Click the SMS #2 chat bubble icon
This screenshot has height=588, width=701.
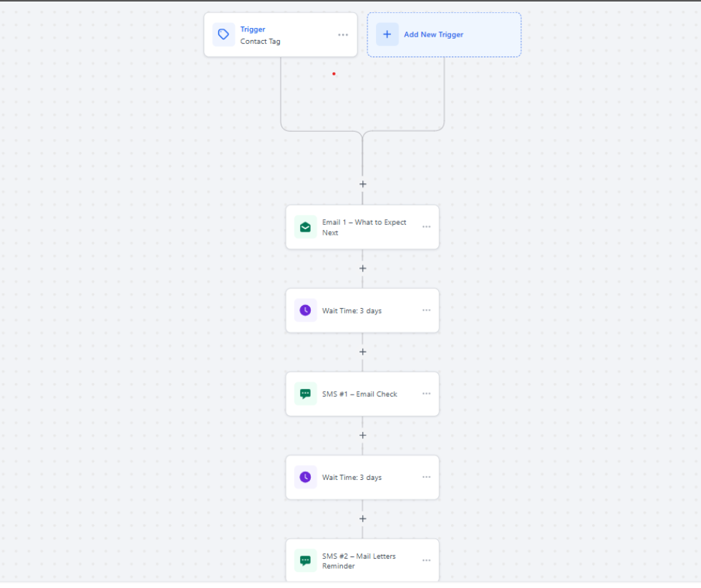(x=305, y=560)
